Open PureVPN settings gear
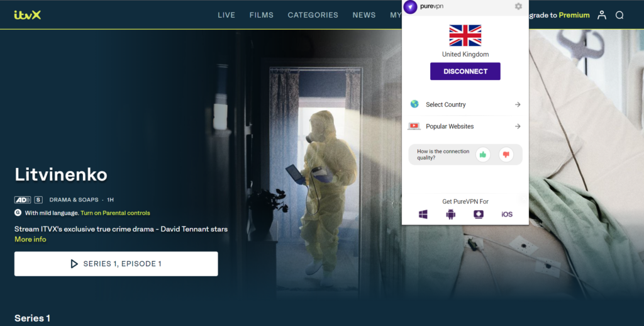The height and width of the screenshot is (326, 644). (518, 6)
